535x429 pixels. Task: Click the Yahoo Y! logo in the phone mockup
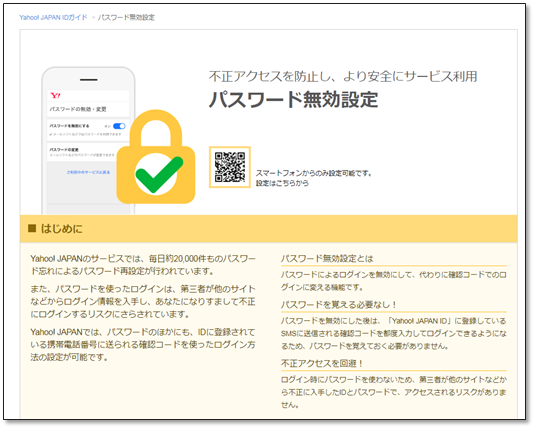pyautogui.click(x=55, y=96)
